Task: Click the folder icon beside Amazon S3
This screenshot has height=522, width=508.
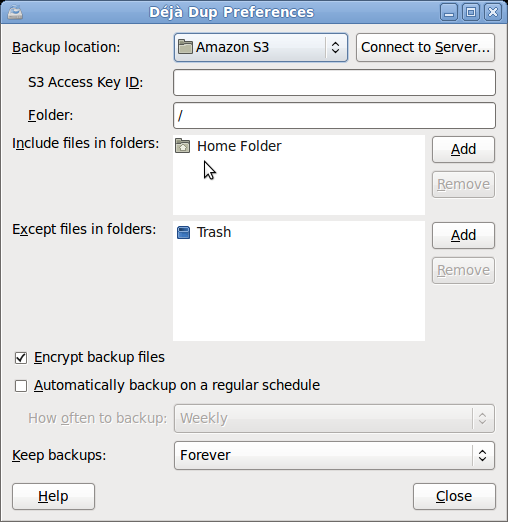Action: pos(185,47)
